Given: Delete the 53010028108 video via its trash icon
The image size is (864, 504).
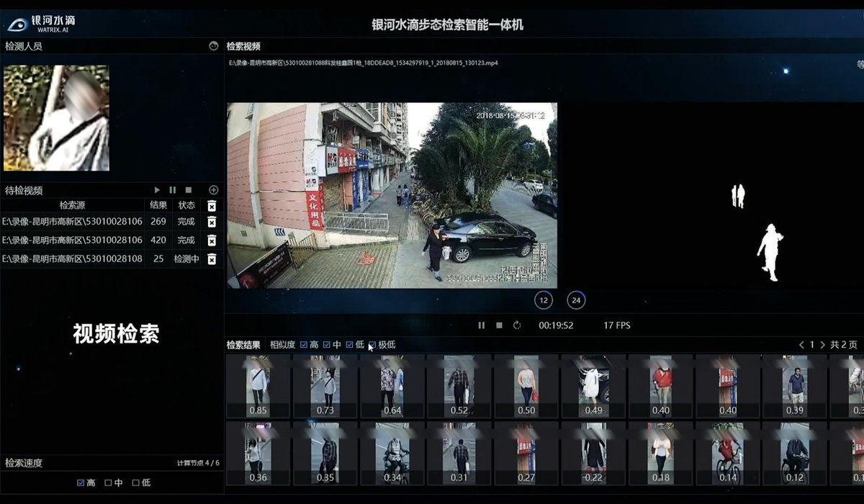Looking at the screenshot, I should pos(212,257).
